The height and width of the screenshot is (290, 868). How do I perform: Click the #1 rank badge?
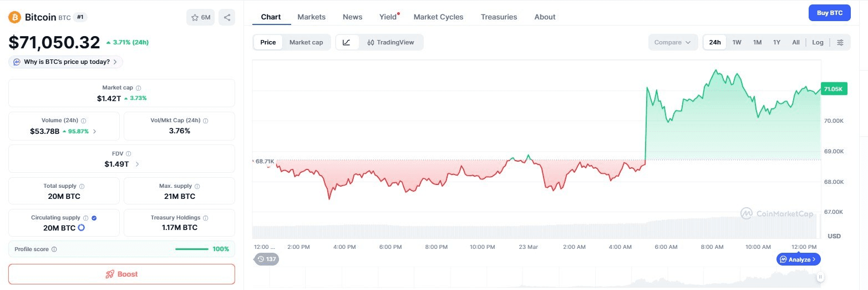tap(80, 17)
